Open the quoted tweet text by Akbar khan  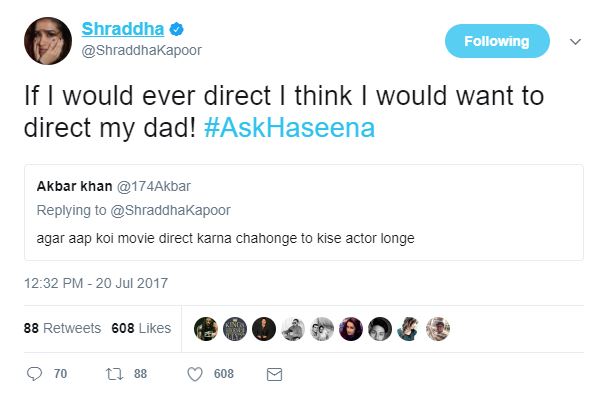pos(225,237)
